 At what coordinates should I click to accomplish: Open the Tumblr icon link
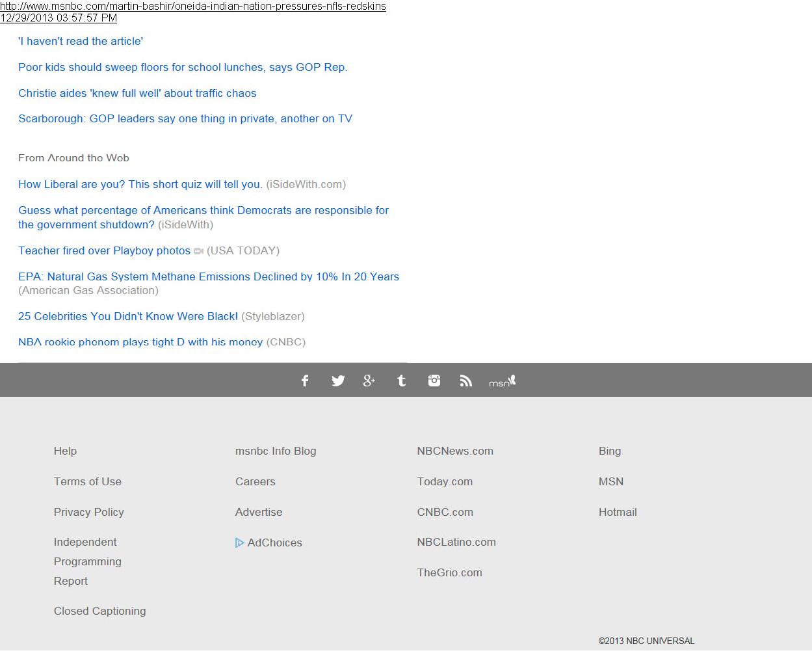click(x=401, y=381)
